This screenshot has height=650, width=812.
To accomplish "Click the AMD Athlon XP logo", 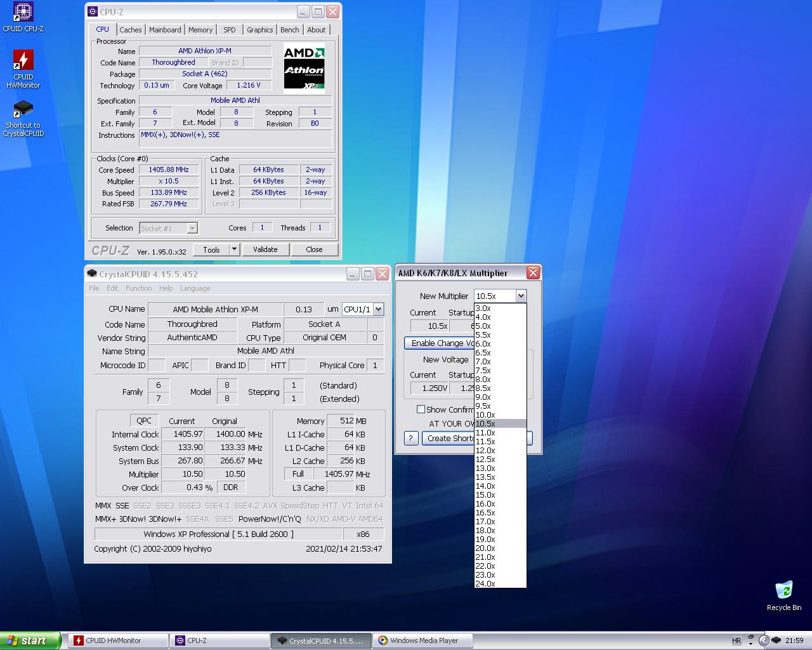I will [304, 67].
